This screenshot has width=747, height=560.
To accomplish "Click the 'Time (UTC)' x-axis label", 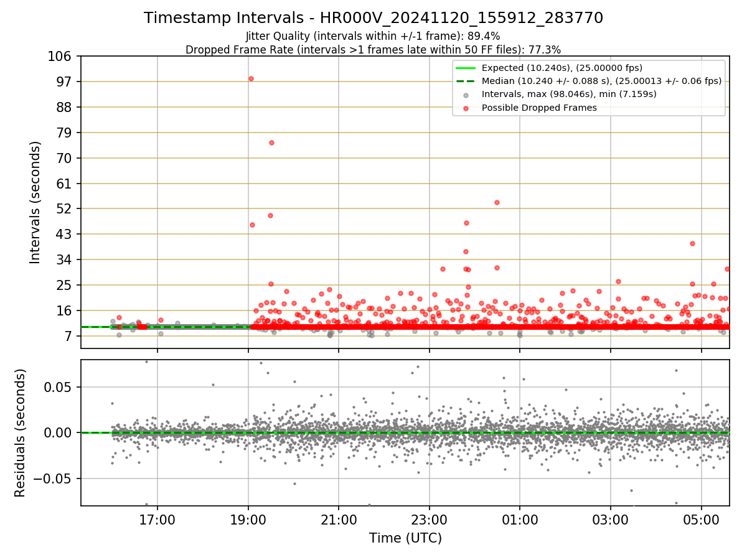I will pos(405,538).
